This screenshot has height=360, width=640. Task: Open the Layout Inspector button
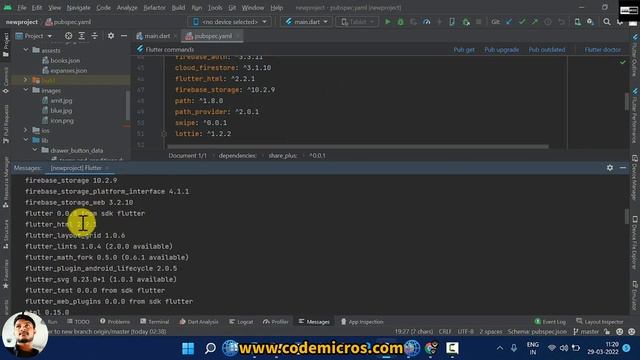click(x=600, y=322)
